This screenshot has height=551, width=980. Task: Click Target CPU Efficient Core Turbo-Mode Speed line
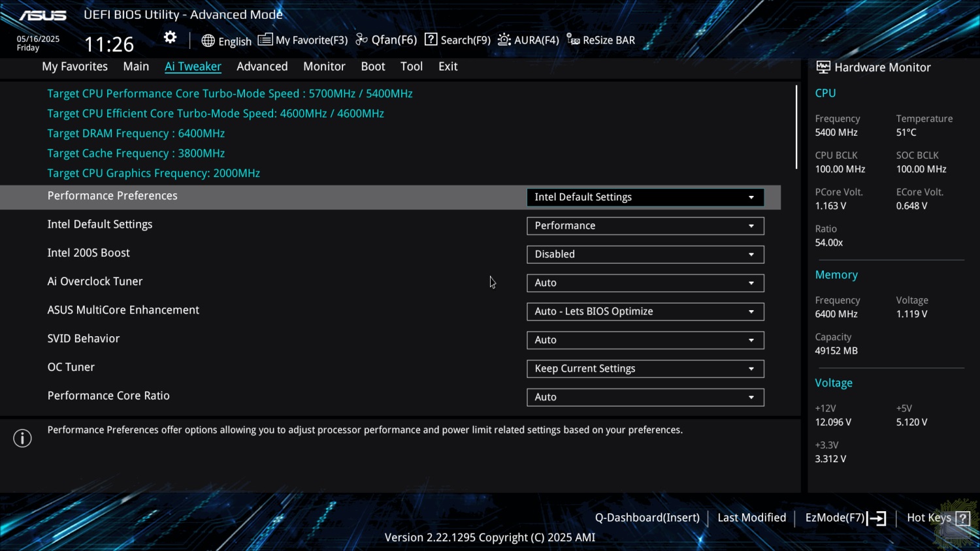click(216, 114)
